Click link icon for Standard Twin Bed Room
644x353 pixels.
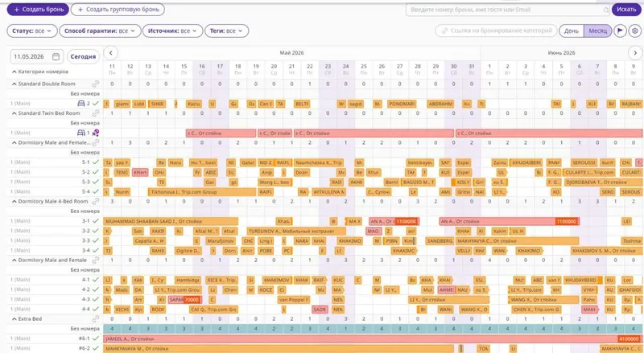[x=96, y=113]
